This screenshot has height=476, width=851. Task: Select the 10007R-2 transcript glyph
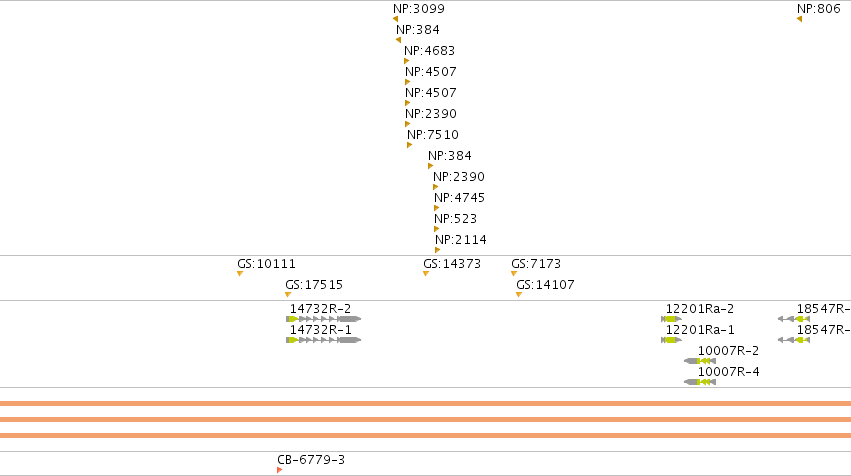pyautogui.click(x=700, y=361)
